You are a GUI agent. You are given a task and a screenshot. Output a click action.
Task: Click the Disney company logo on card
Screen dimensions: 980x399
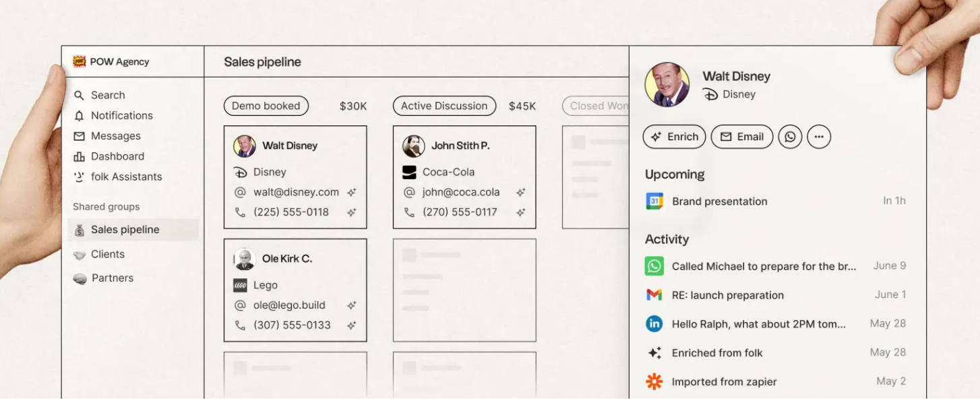pos(241,172)
